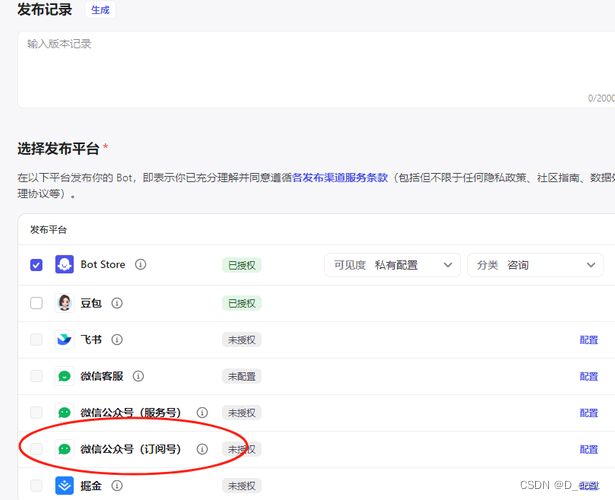Select the 微信公众号(服务号) checkbox

[x=36, y=413]
